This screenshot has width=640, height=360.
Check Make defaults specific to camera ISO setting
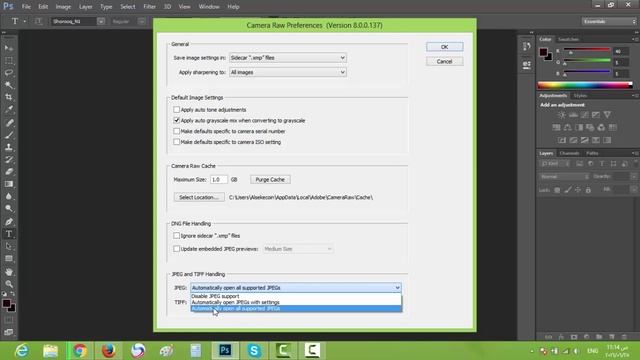click(176, 142)
